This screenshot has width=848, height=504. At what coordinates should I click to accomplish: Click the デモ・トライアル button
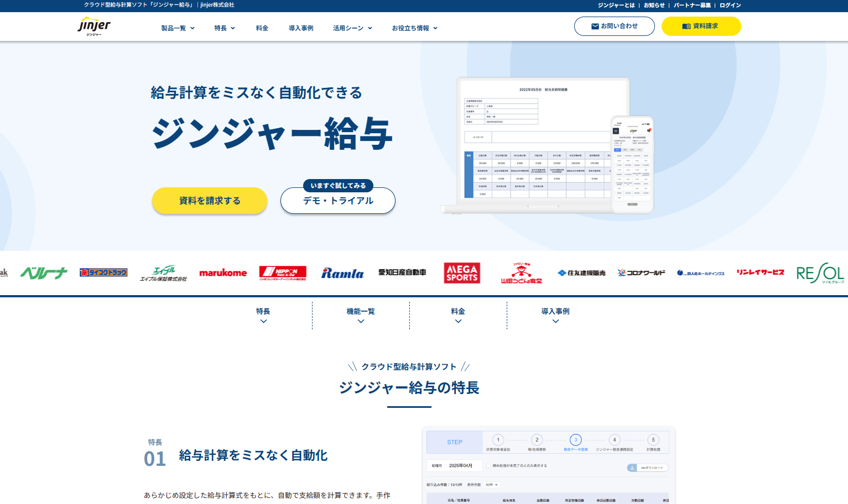point(338,201)
